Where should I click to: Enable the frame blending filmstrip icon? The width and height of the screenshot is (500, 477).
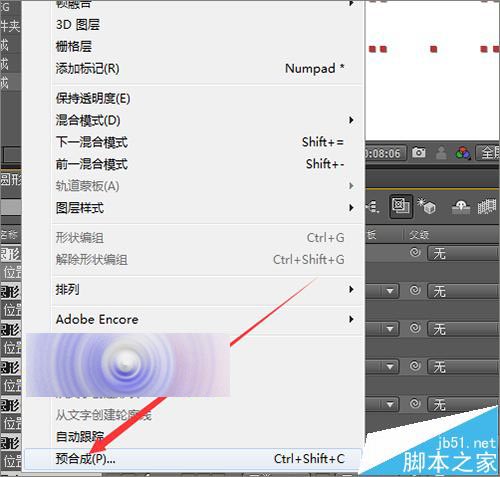pos(487,207)
